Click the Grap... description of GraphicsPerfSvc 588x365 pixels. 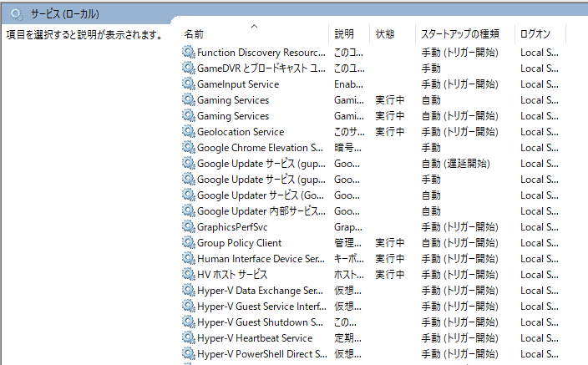348,227
